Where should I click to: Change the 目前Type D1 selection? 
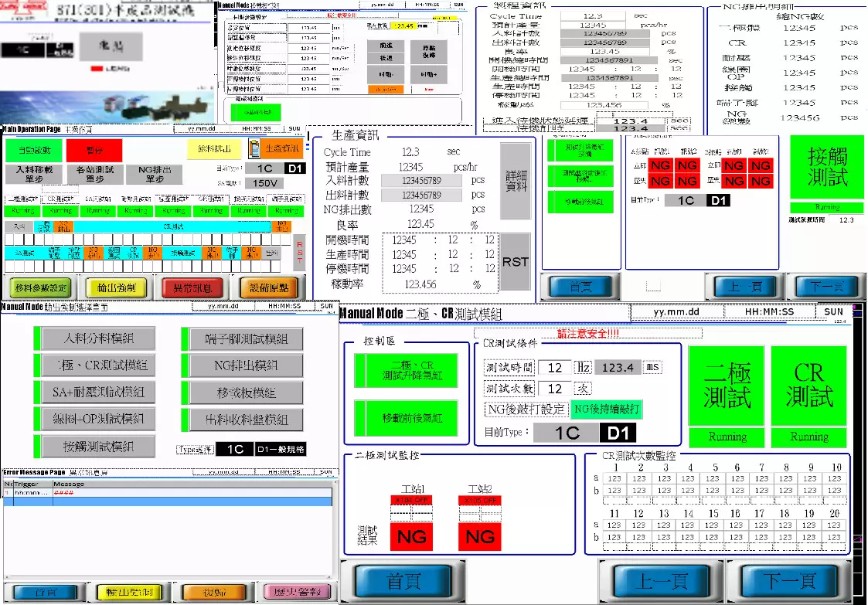coord(618,433)
